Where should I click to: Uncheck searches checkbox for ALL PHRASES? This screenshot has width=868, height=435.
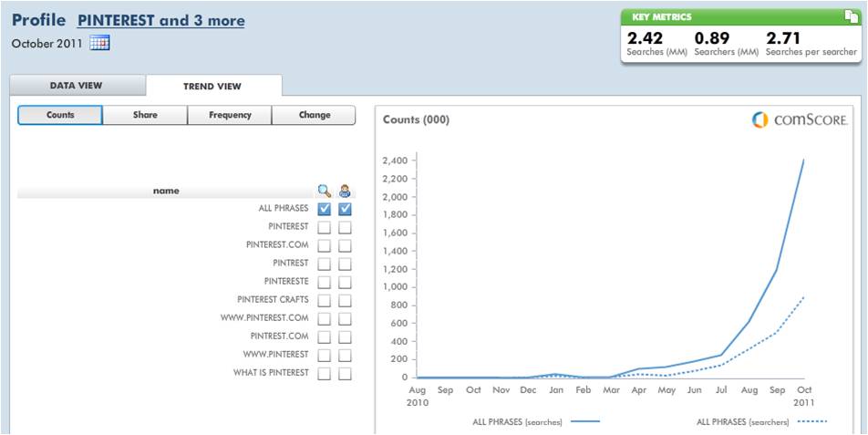pos(325,209)
